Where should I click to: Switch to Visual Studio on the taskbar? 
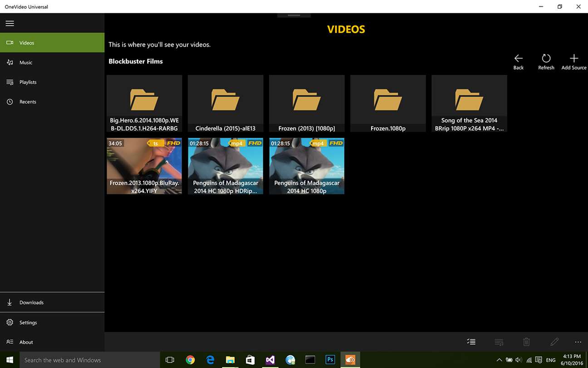pyautogui.click(x=270, y=360)
